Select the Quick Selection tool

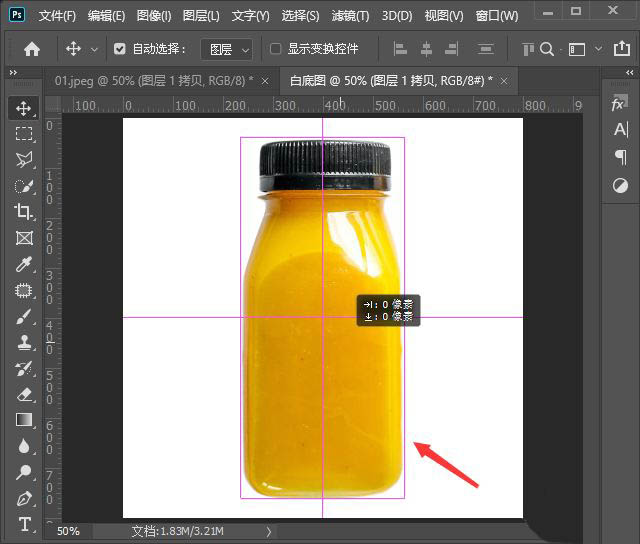[23, 186]
